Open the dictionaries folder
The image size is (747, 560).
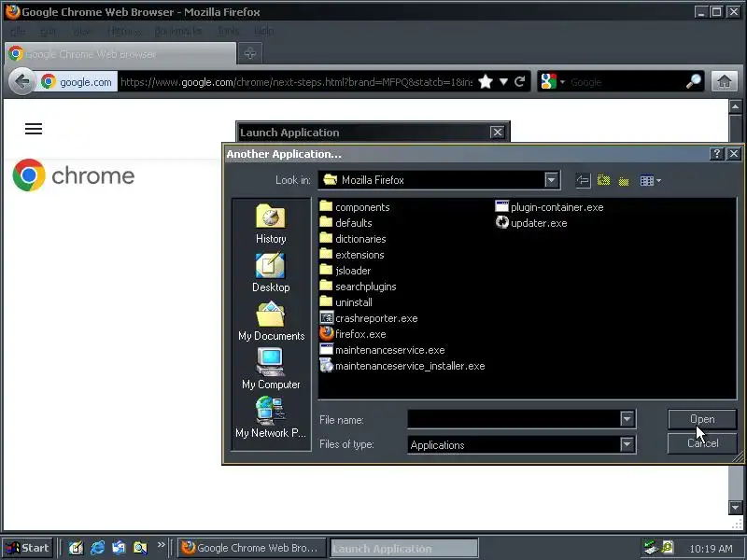click(x=353, y=239)
